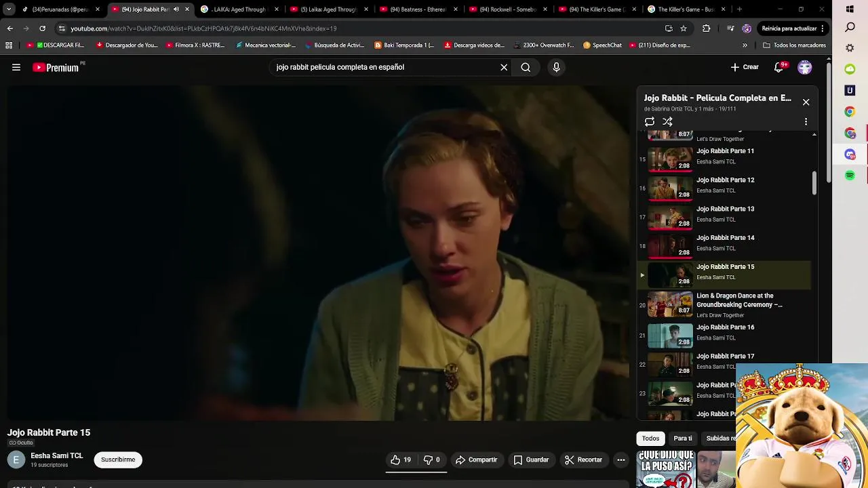Click the playlist scroll-up arrow
Viewport: 868px width, 488px height.
[814, 135]
